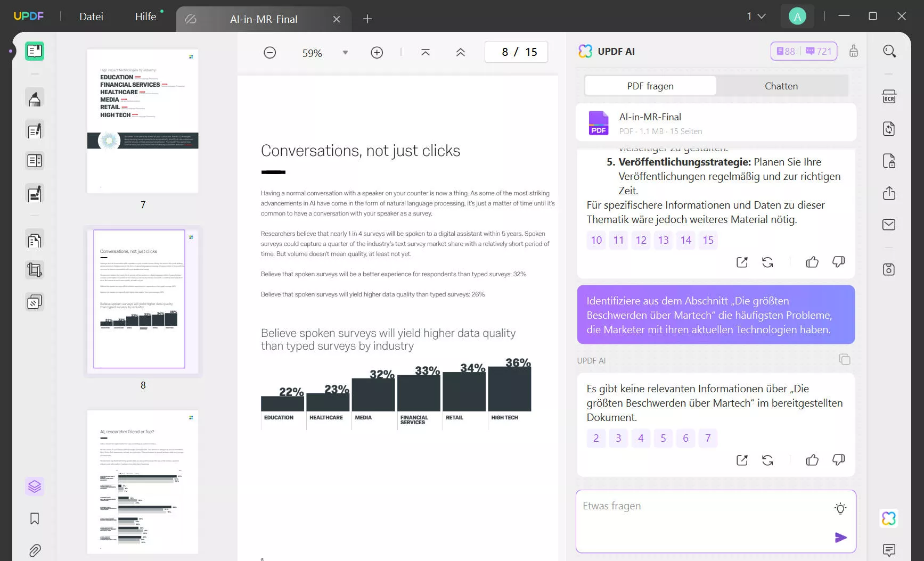
Task: Jump to cited page 10
Action: coord(596,240)
